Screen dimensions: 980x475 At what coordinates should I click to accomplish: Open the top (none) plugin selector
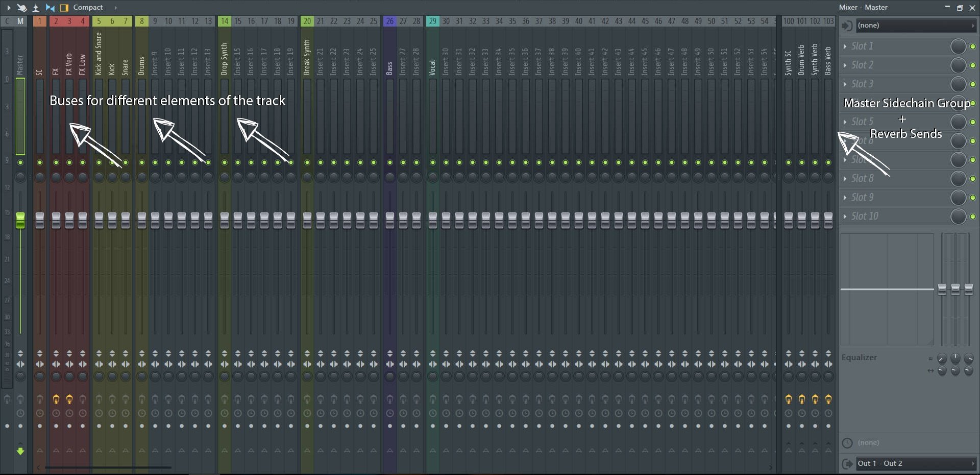coord(914,25)
